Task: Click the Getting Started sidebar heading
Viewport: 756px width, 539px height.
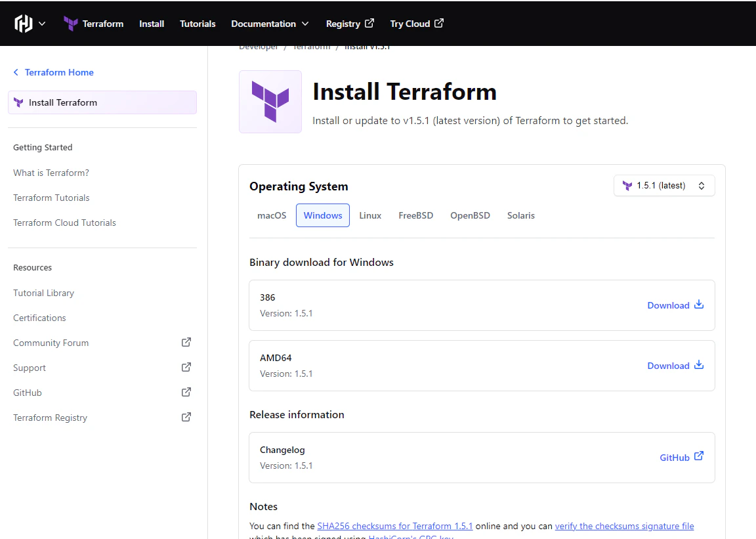Action: coord(43,148)
